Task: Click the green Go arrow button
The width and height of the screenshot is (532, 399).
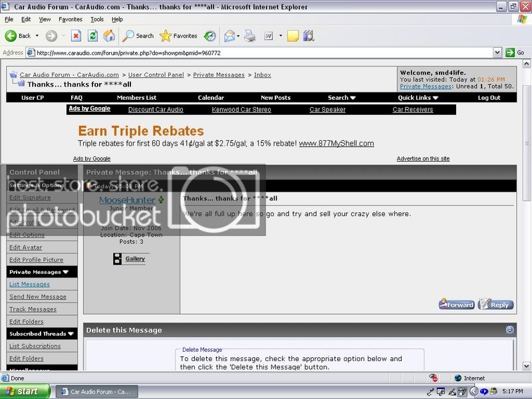Action: (x=510, y=53)
